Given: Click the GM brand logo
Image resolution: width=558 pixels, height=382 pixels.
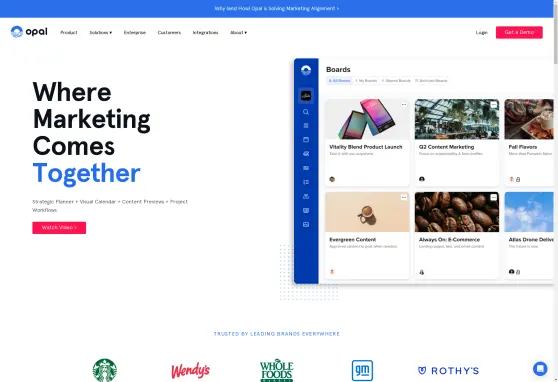Looking at the screenshot, I should coord(362,370).
